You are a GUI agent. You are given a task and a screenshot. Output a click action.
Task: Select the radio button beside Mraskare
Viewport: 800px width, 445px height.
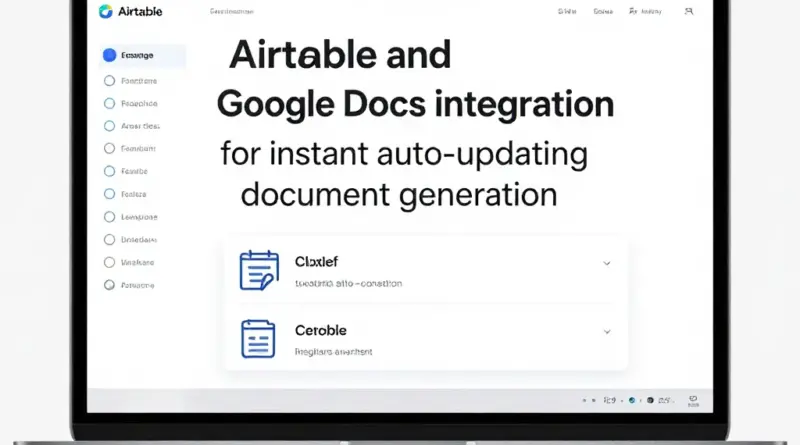pos(109,262)
